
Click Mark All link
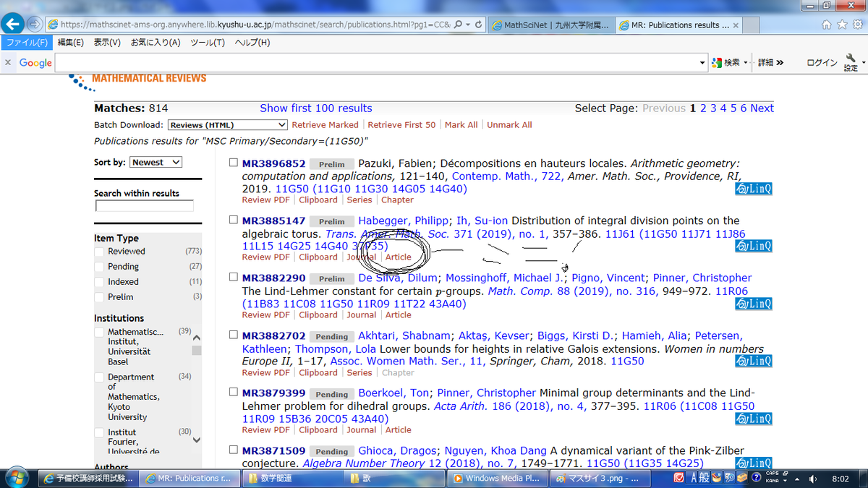click(x=461, y=125)
